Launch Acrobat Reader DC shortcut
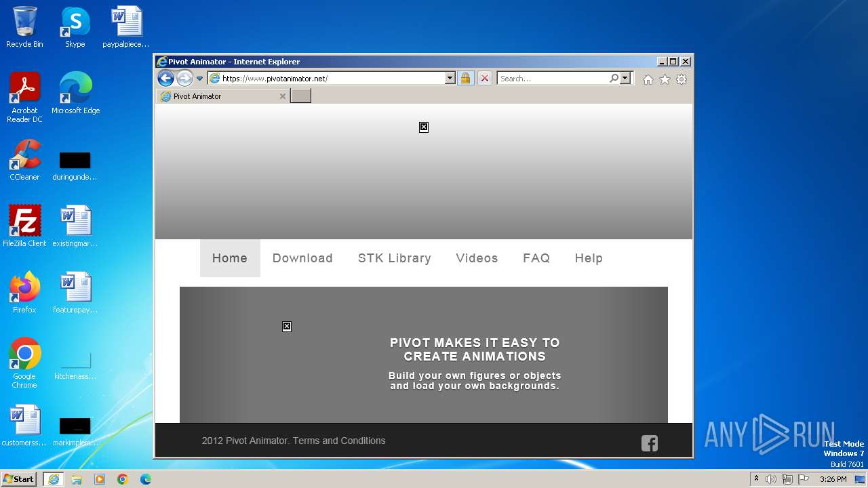Viewport: 868px width, 488px height. pos(24,98)
